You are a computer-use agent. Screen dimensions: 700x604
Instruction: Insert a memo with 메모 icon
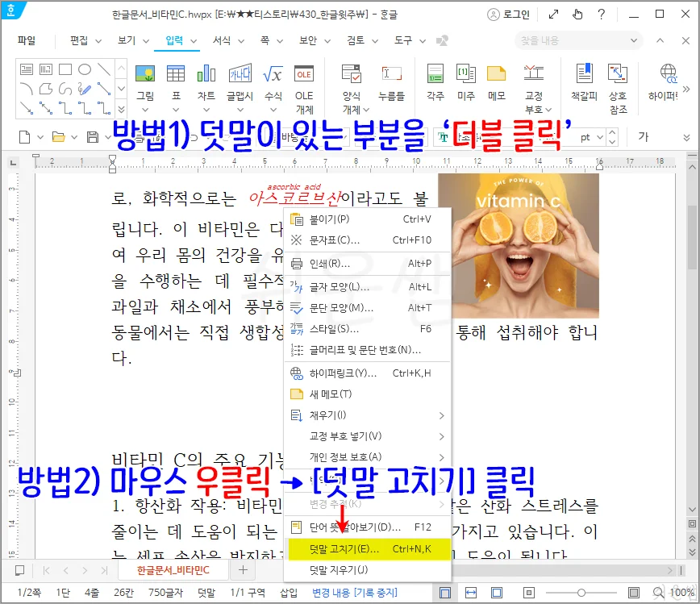[497, 73]
